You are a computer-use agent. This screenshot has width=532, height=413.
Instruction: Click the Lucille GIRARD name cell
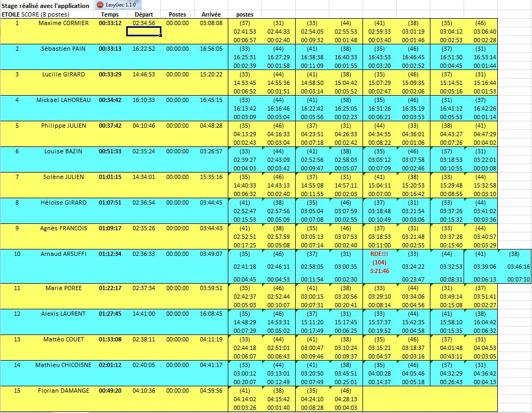pyautogui.click(x=64, y=74)
